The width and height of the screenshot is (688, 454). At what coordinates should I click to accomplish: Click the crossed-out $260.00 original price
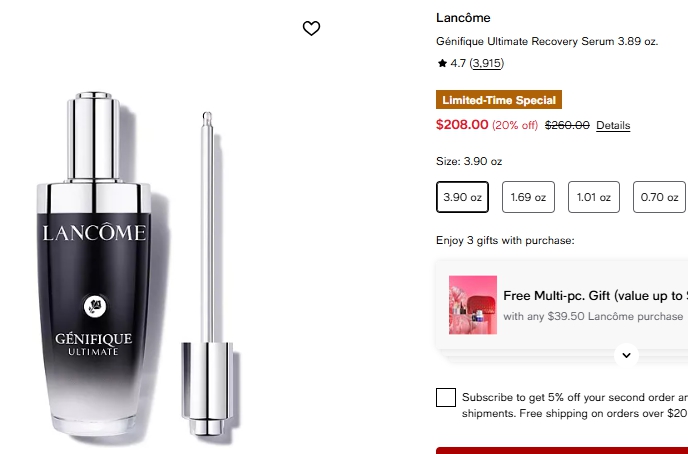(567, 125)
